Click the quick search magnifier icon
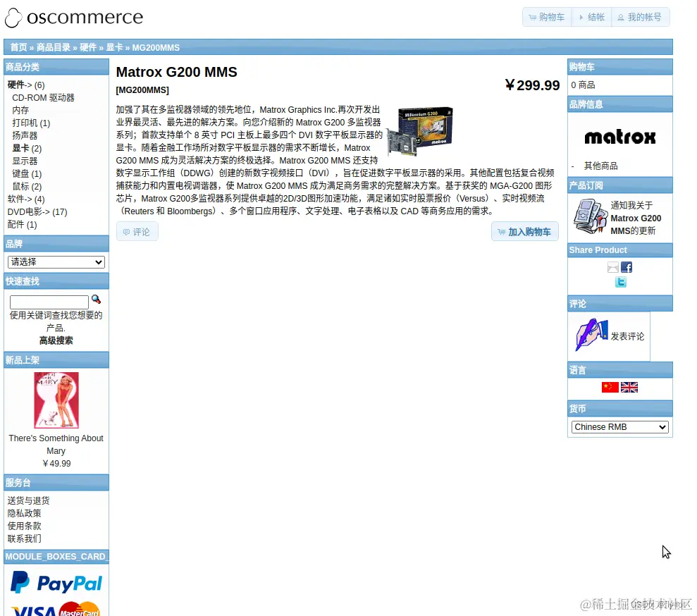 pos(97,298)
